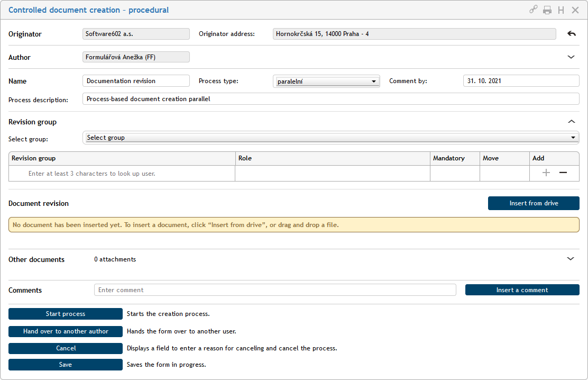Expand the Other documents section

tap(571, 259)
